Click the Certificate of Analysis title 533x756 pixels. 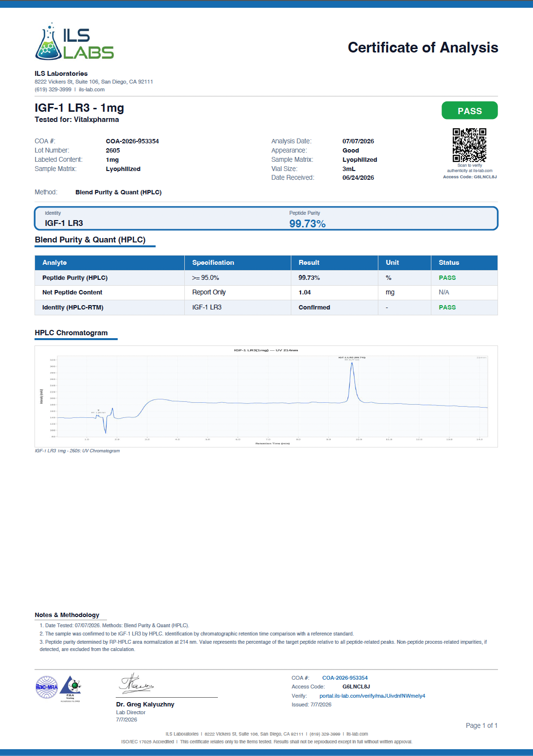pyautogui.click(x=423, y=48)
